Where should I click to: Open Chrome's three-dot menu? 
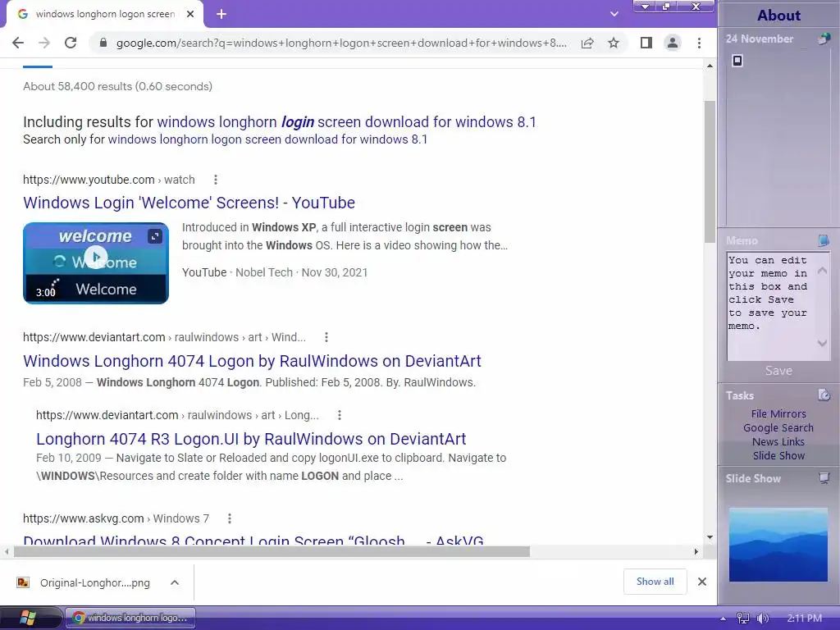point(699,43)
